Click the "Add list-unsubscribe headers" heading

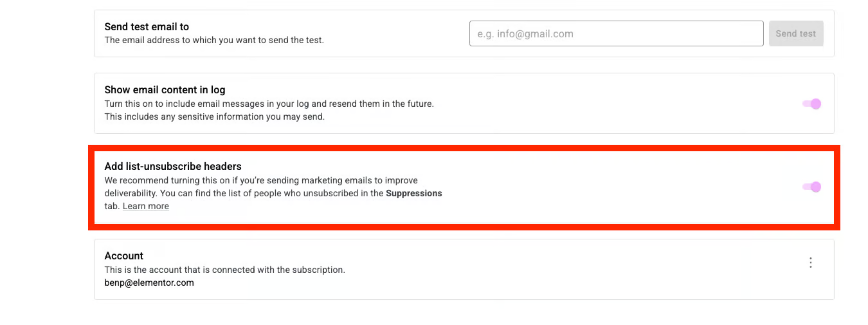173,167
